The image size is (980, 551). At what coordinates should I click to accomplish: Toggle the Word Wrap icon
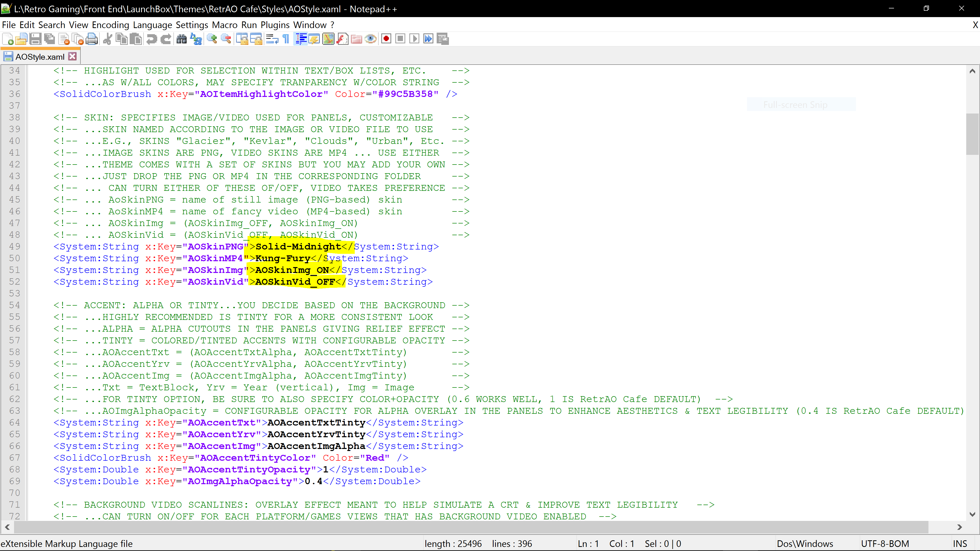tap(272, 39)
